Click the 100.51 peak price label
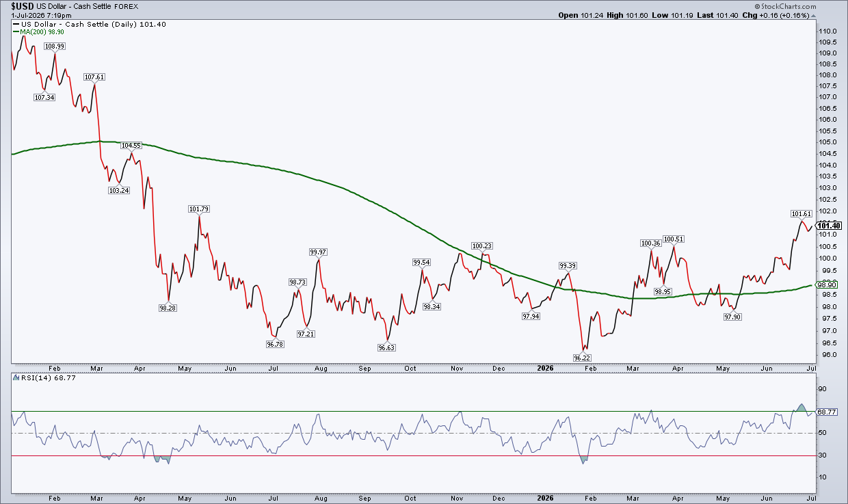848x504 pixels. [674, 239]
